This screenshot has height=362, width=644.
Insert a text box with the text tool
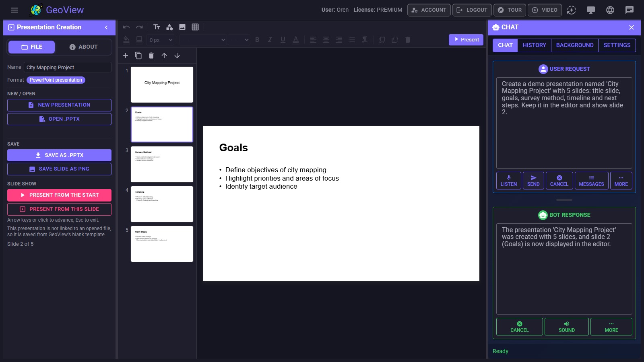click(157, 27)
